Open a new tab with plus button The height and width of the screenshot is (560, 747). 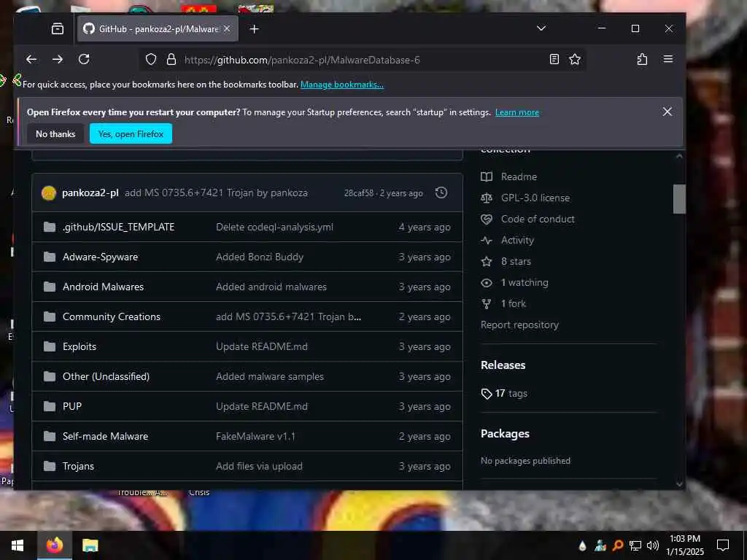pos(255,29)
